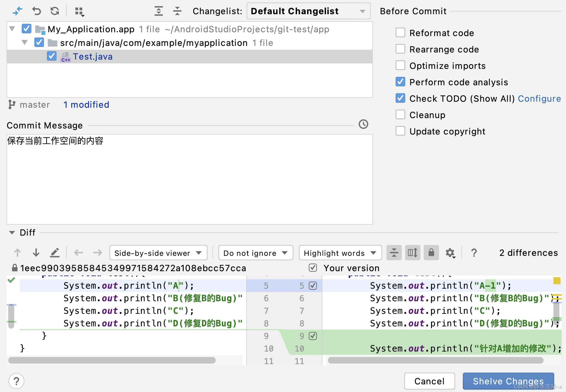Jump to next difference with the down arrow
This screenshot has width=566, height=392.
pos(36,253)
